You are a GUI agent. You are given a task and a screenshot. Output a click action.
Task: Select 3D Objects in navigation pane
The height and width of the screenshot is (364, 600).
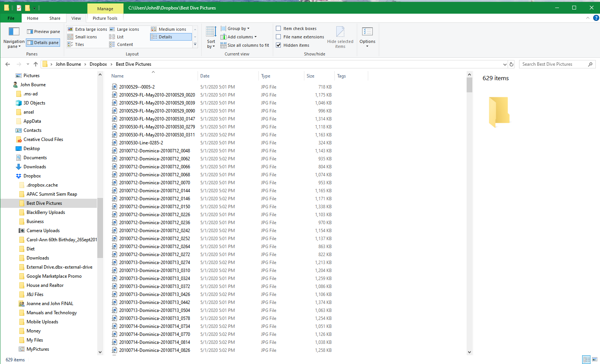34,103
